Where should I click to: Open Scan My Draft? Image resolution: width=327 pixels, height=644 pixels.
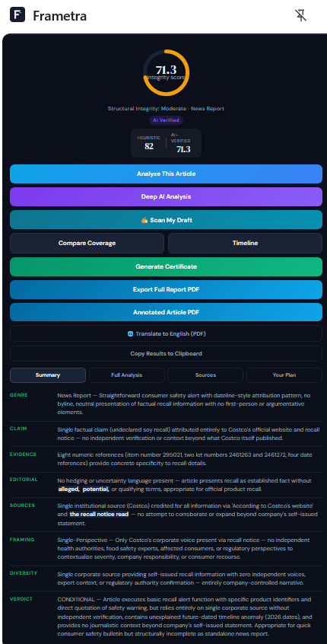[167, 220]
